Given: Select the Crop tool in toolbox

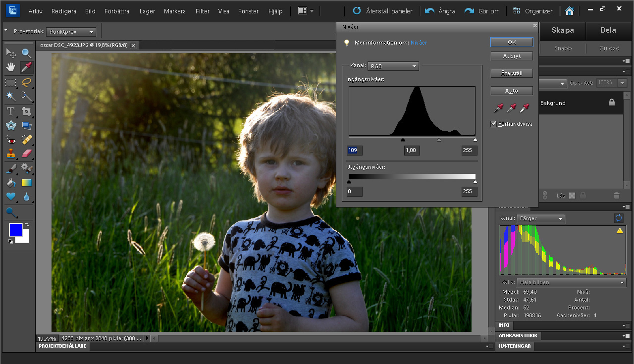Looking at the screenshot, I should (27, 111).
